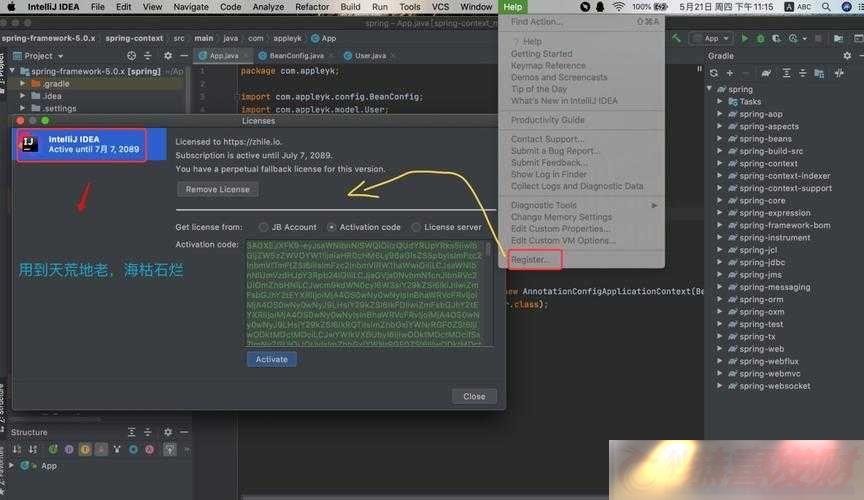
Task: Click the Remove License button
Action: 218,189
